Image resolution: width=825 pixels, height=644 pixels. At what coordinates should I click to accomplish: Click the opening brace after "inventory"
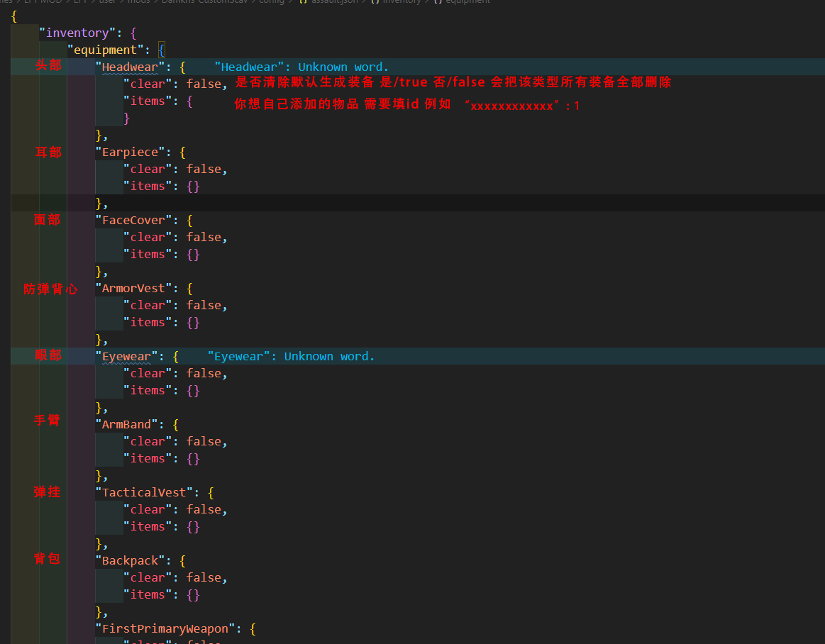pyautogui.click(x=133, y=33)
